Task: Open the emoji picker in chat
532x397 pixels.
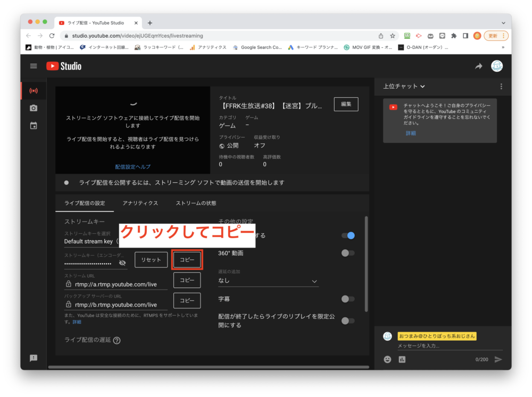Action: (x=387, y=359)
